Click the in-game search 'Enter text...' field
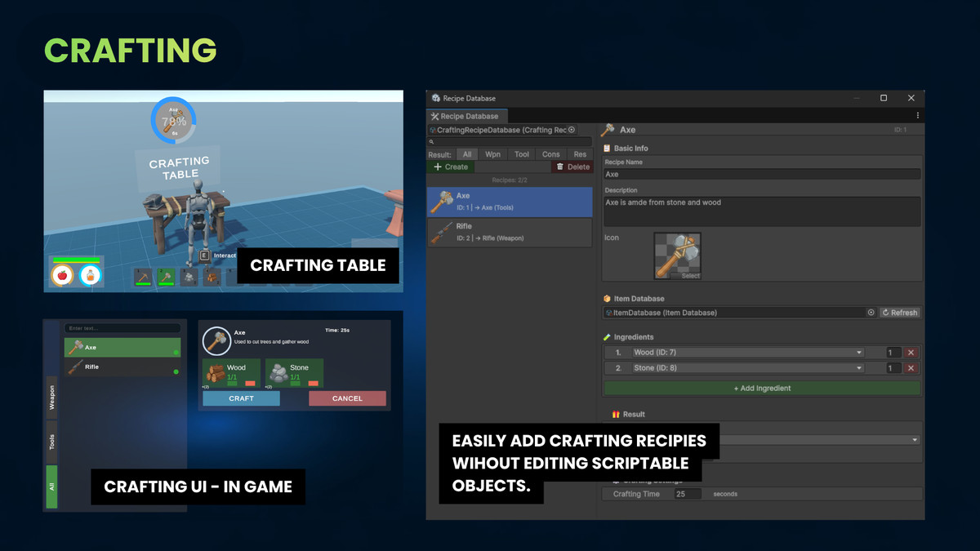The height and width of the screenshot is (551, 980). pos(122,328)
